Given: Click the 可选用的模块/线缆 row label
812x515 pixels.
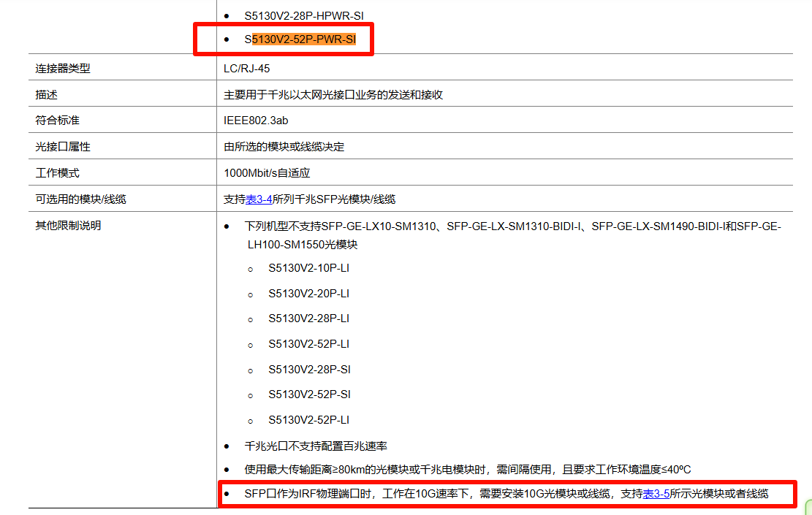Looking at the screenshot, I should coord(81,199).
